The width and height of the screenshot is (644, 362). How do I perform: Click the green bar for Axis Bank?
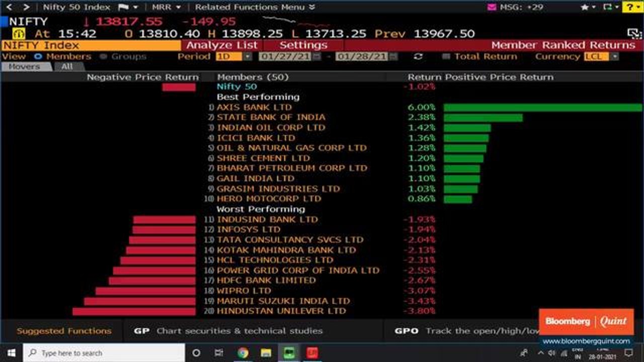(543, 107)
